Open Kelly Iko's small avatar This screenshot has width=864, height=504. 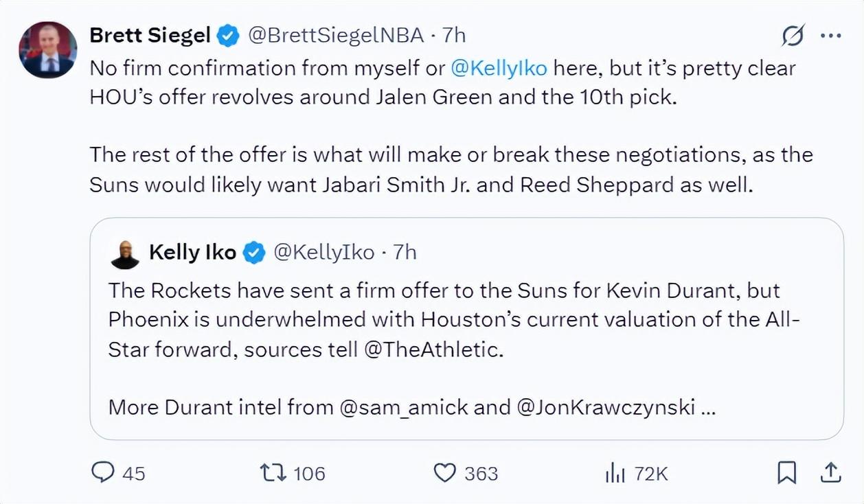[125, 254]
